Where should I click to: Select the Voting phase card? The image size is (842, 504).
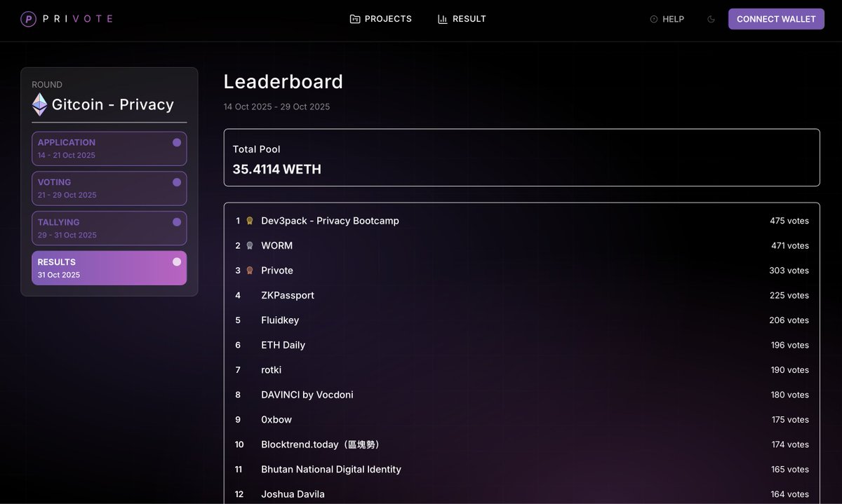[109, 189]
